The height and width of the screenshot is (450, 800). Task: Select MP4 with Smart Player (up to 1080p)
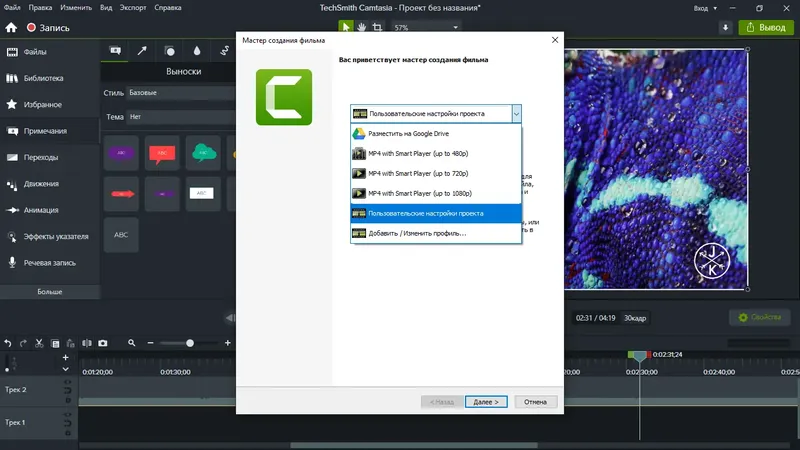pos(436,193)
